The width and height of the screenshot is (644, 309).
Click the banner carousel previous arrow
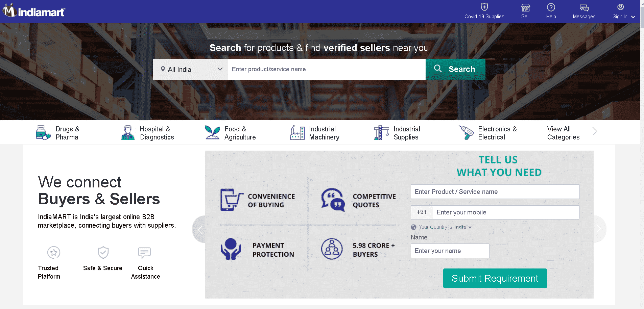[199, 230]
